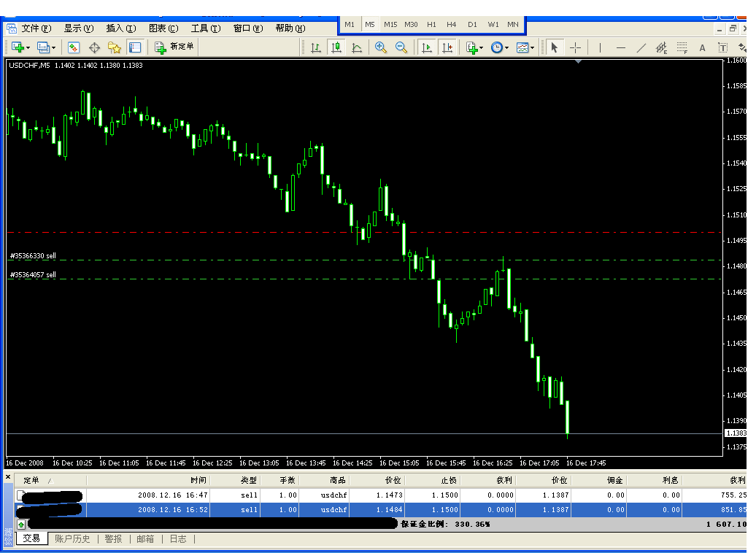The height and width of the screenshot is (553, 756).
Task: Draw a trendline with the trendline tool
Action: (x=641, y=47)
